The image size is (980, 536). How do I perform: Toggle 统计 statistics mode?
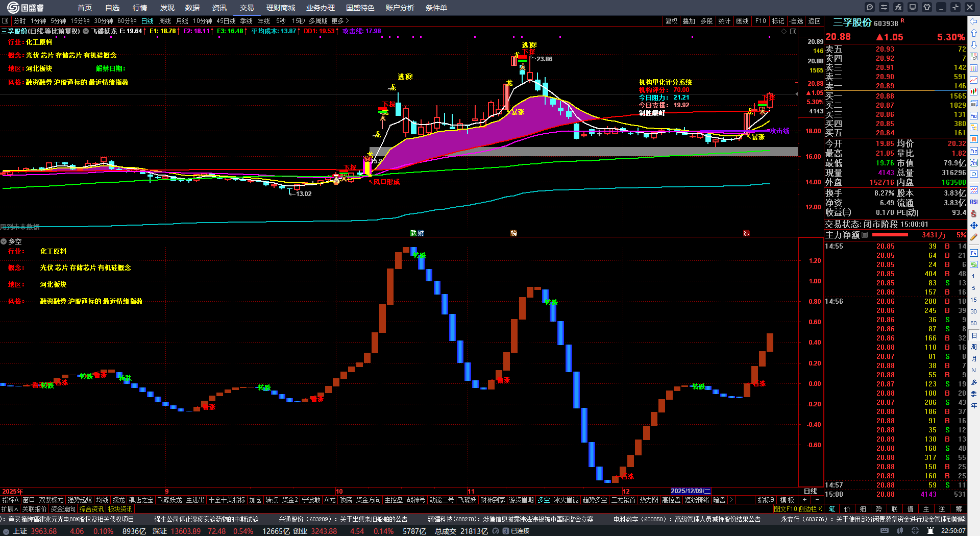[724, 21]
